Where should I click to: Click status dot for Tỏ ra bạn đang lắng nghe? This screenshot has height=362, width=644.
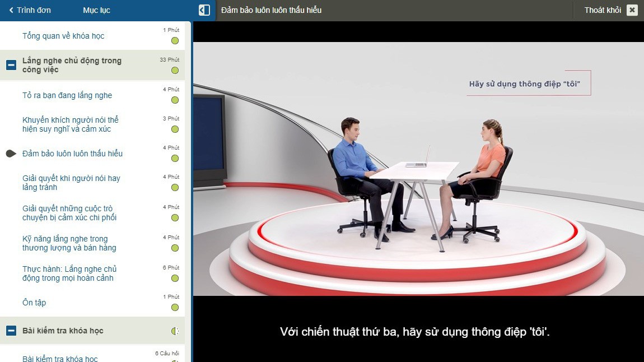[175, 100]
